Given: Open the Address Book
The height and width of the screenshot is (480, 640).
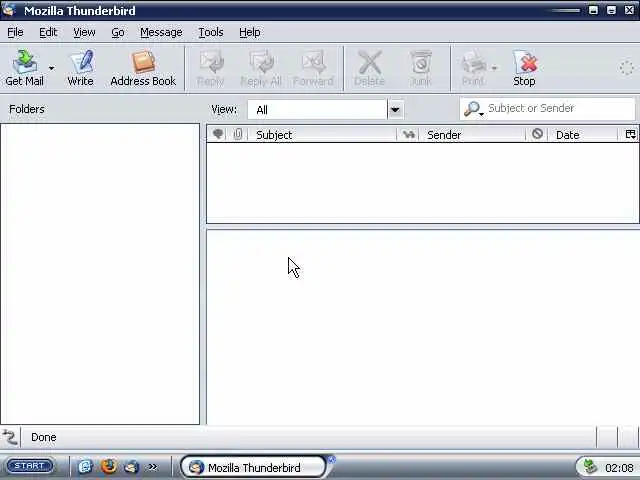Looking at the screenshot, I should pyautogui.click(x=143, y=68).
